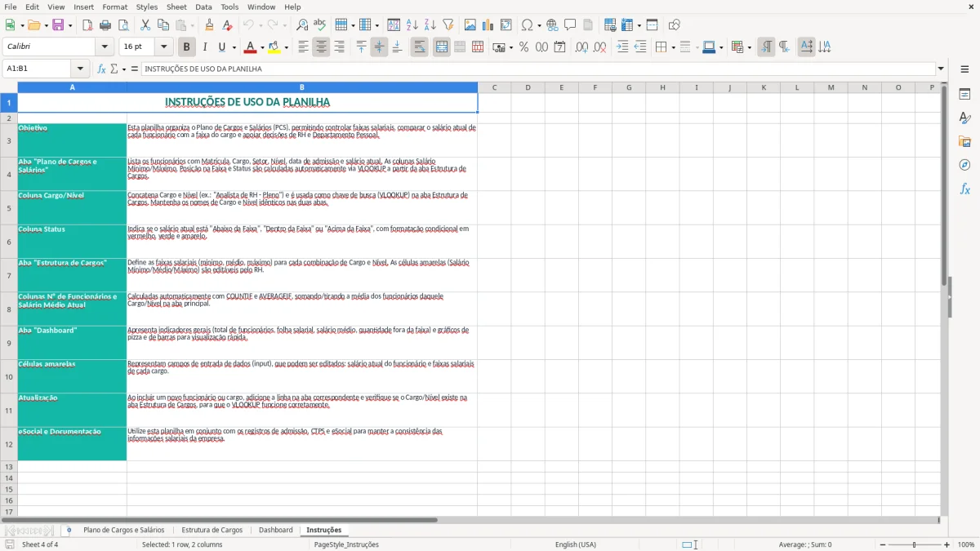Click the Format as Date icon
The width and height of the screenshot is (980, 551).
pyautogui.click(x=559, y=47)
